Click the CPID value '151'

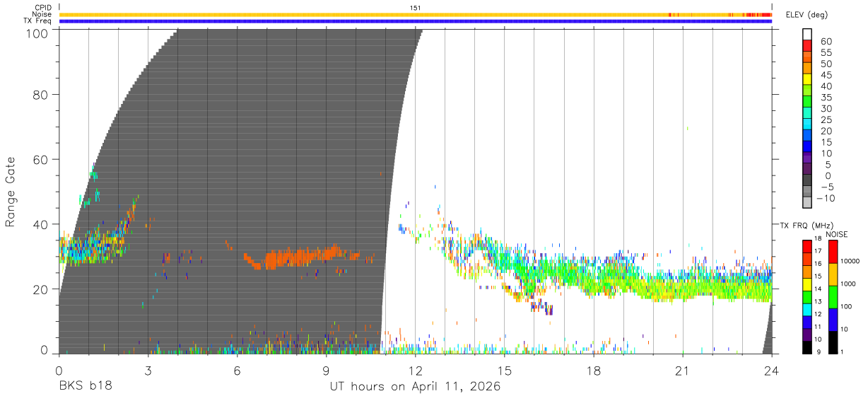(x=416, y=8)
